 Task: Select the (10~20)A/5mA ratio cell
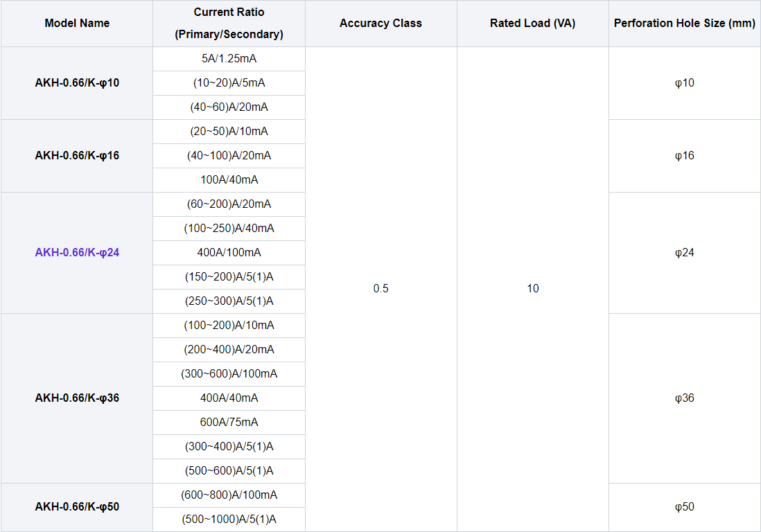pyautogui.click(x=229, y=82)
